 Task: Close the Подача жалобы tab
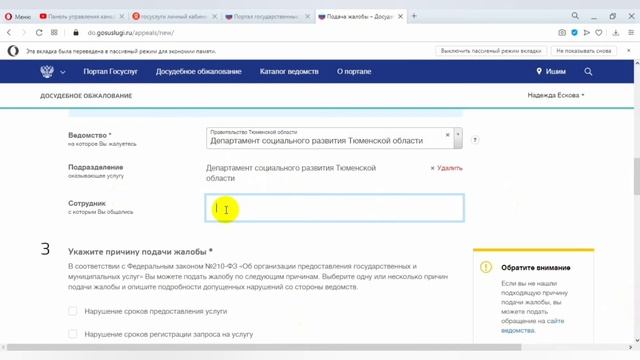point(400,16)
